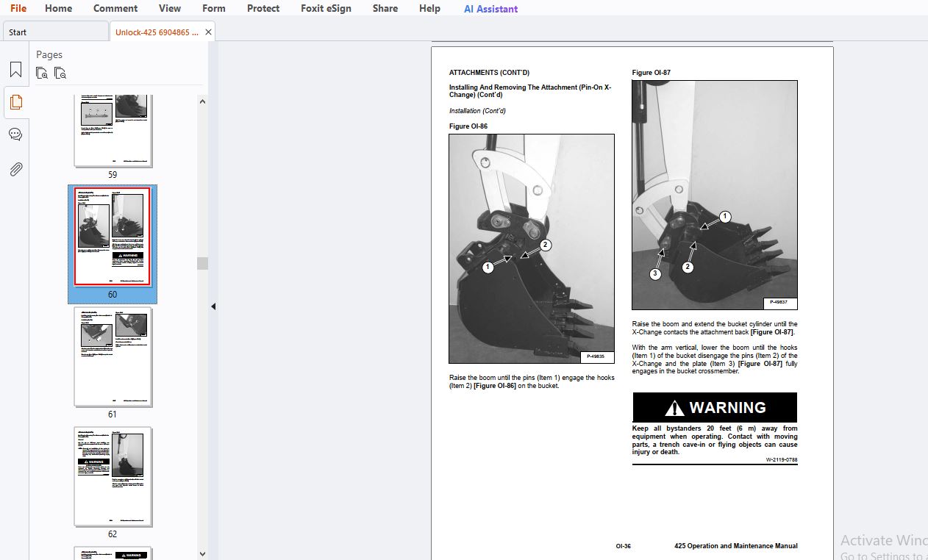Click the page label 59
This screenshot has height=560, width=928.
pos(113,175)
